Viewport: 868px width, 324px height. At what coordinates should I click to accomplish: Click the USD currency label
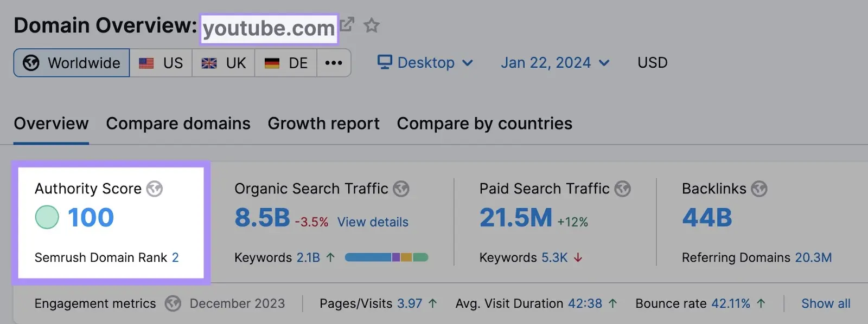click(653, 63)
